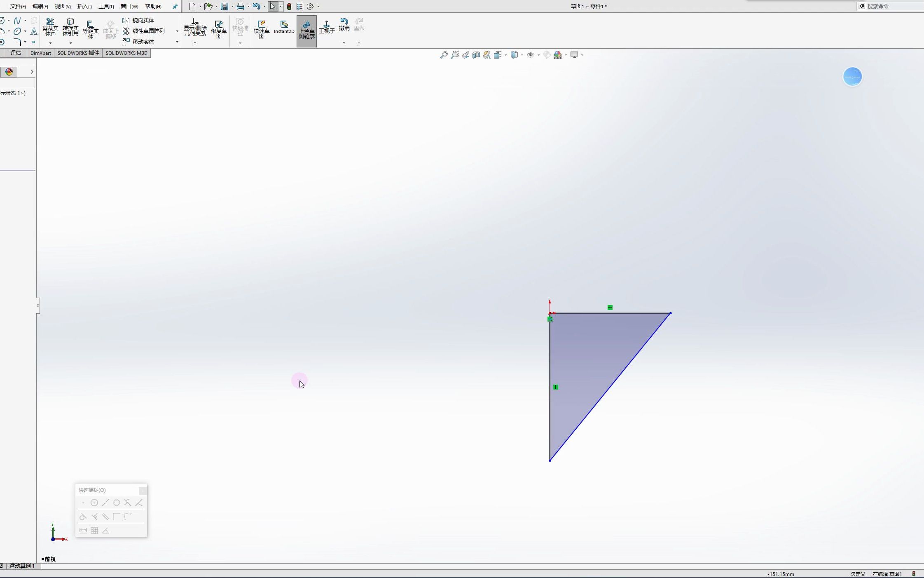This screenshot has height=578, width=924.
Task: Click the appearance color wheel tab icon
Action: [9, 72]
